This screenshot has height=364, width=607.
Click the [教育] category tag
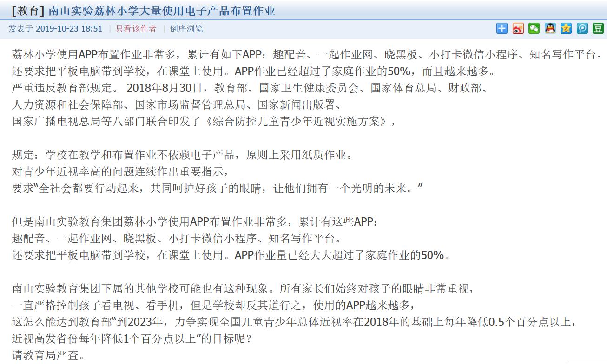point(28,11)
